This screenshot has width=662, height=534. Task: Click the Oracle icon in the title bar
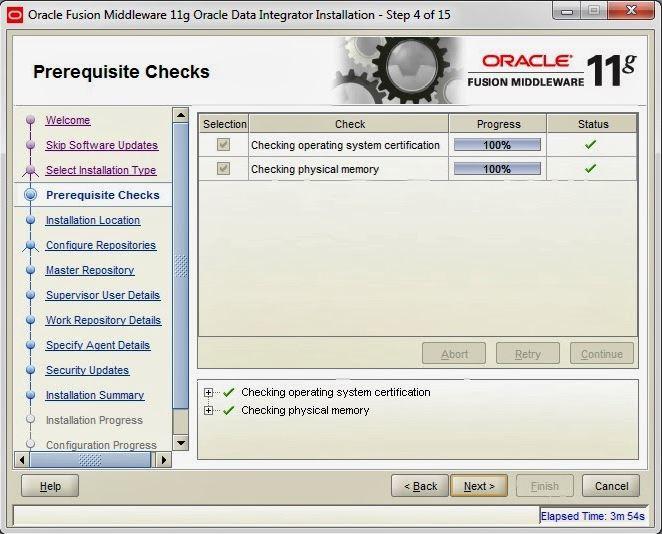(15, 15)
